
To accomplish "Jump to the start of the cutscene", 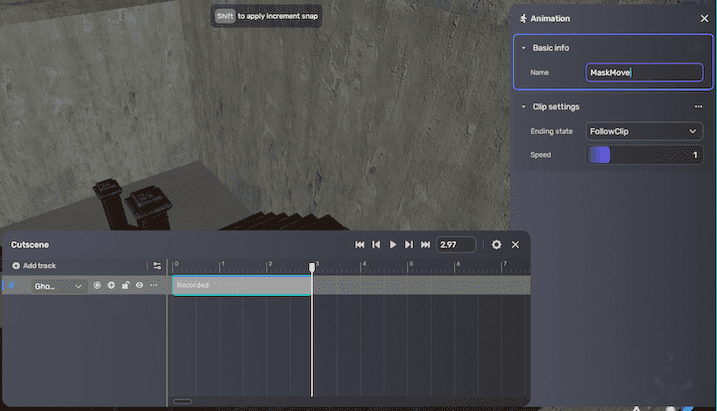I will point(360,245).
